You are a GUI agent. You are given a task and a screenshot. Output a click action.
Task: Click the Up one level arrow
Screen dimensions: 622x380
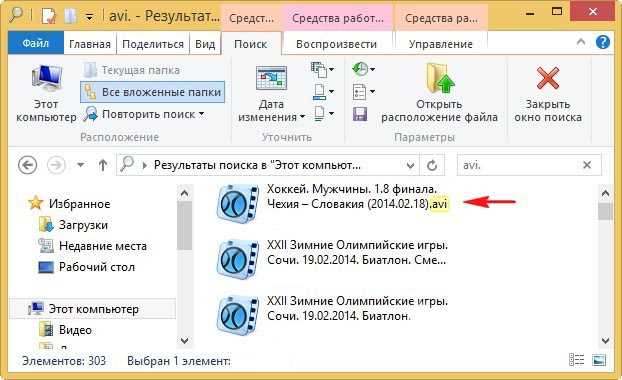pos(103,165)
